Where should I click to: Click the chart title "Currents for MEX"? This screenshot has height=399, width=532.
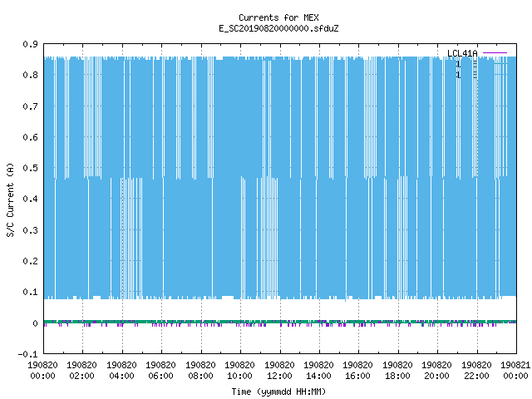pyautogui.click(x=278, y=17)
